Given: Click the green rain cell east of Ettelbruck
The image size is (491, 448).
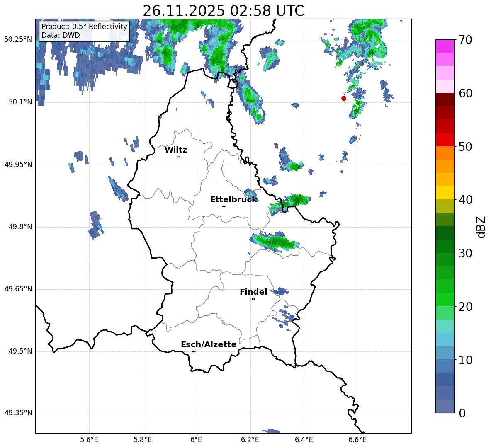Looking at the screenshot, I should [x=289, y=203].
